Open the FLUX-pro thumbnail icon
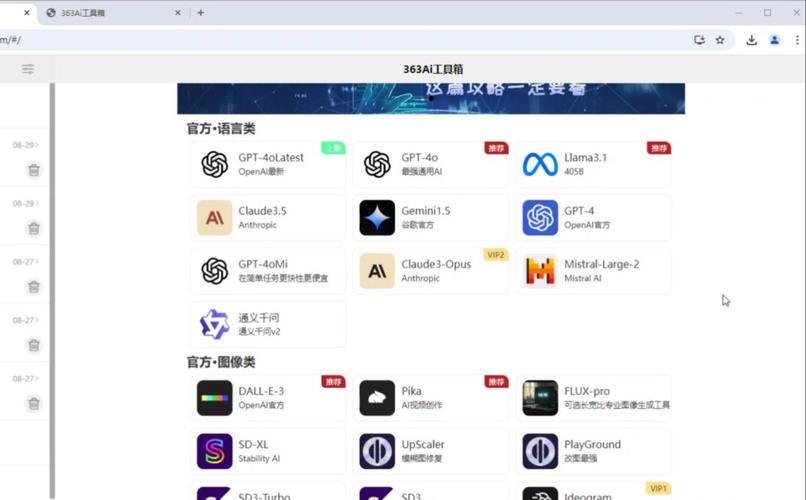This screenshot has height=500, width=806. (540, 398)
